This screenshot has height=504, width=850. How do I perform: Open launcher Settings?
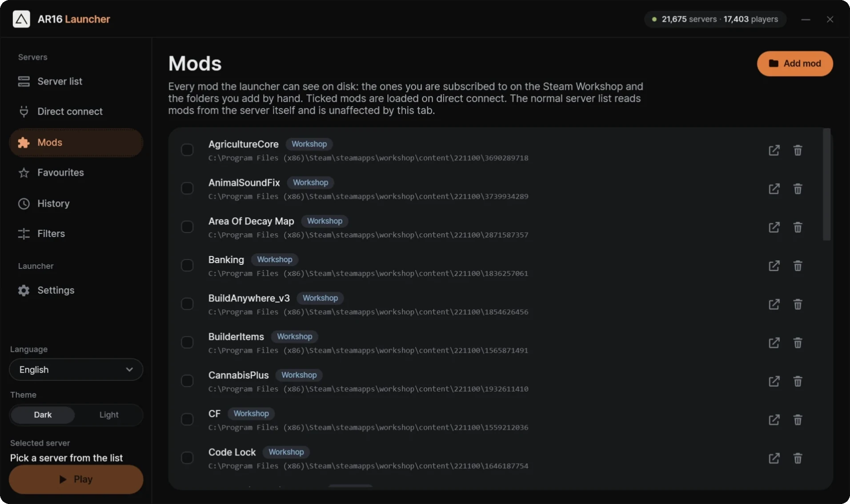(x=76, y=290)
